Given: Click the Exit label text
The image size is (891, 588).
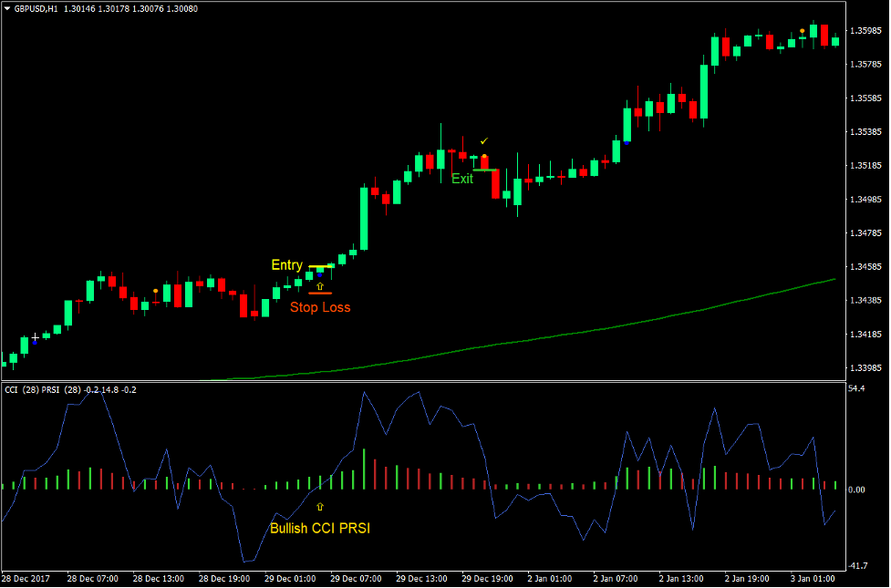Looking at the screenshot, I should pyautogui.click(x=461, y=179).
